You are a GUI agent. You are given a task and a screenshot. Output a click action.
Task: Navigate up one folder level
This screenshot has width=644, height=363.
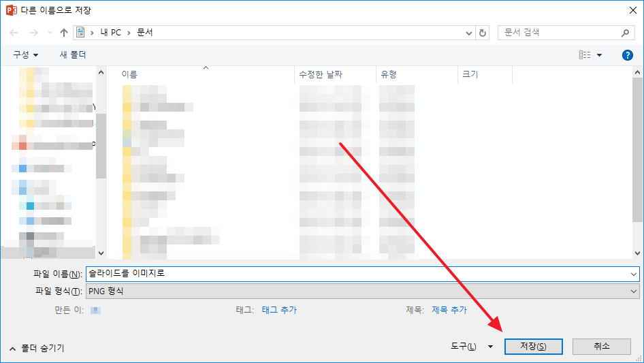coord(64,33)
